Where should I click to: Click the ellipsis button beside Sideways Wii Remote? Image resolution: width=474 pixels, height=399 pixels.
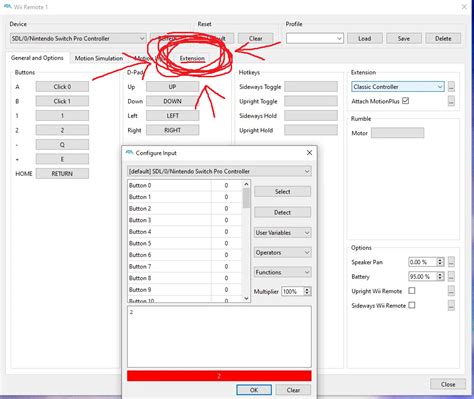coord(451,305)
